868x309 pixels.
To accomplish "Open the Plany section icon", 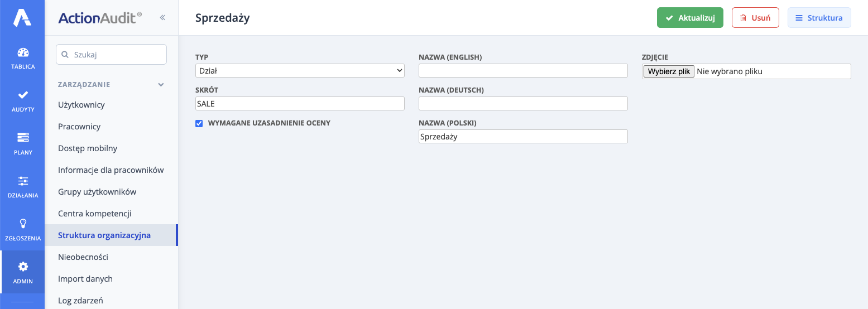I will [x=23, y=138].
